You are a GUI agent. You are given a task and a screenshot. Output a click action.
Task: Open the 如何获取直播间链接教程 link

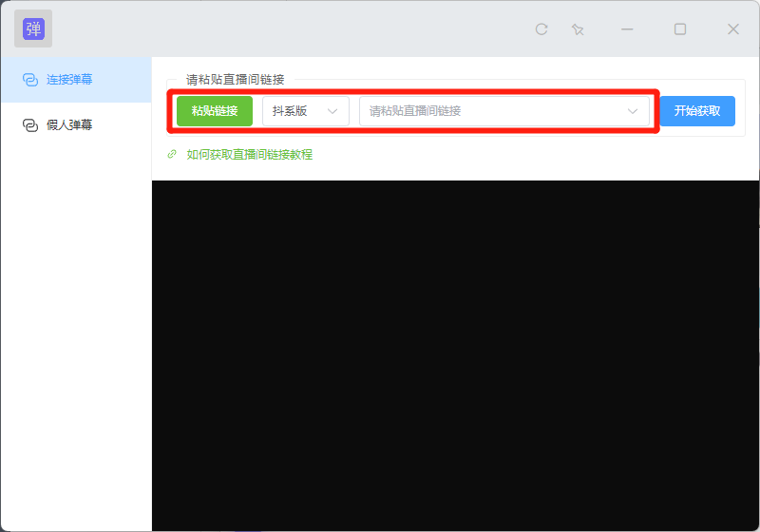coord(250,154)
